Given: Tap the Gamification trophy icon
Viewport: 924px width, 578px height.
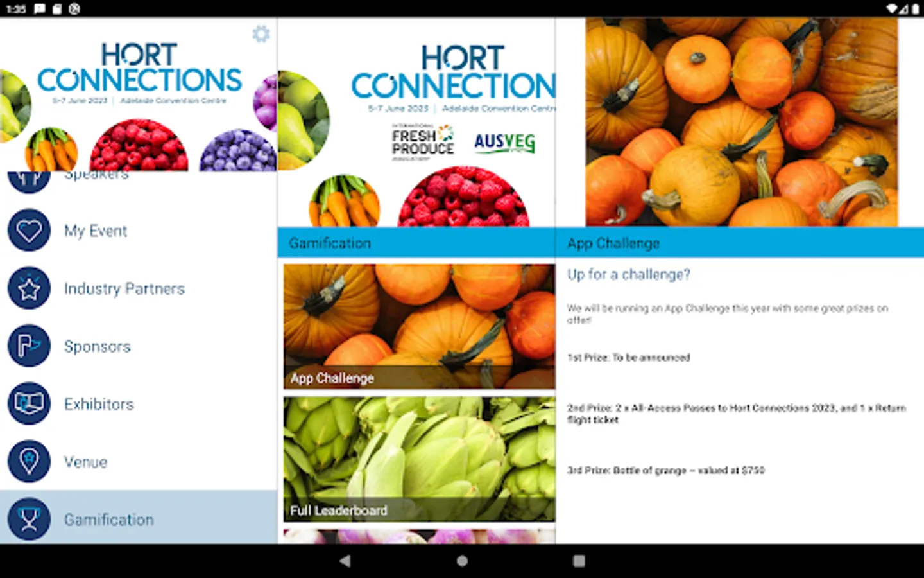Looking at the screenshot, I should (x=29, y=520).
